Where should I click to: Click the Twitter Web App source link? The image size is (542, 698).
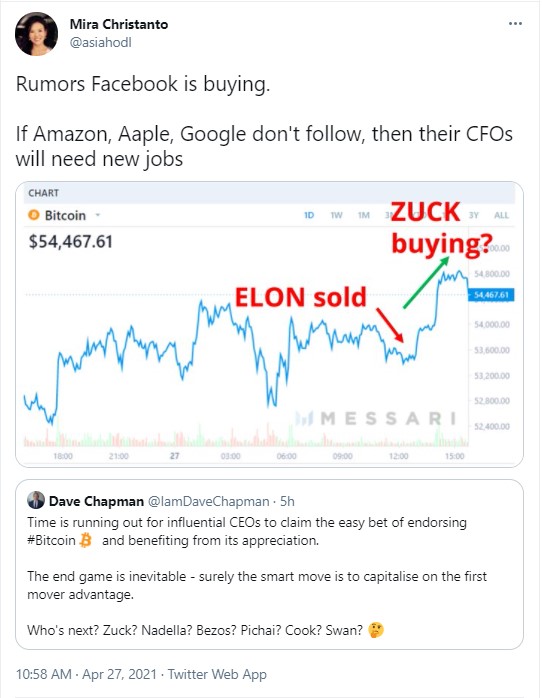[217, 674]
